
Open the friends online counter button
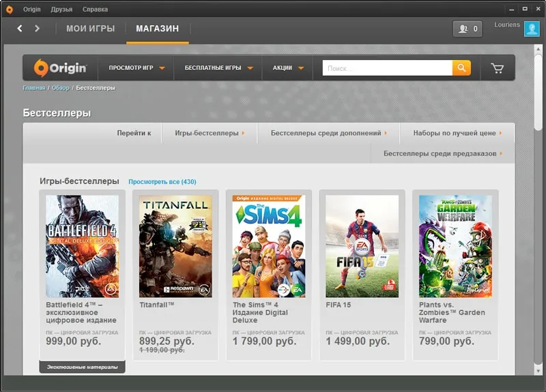point(468,29)
